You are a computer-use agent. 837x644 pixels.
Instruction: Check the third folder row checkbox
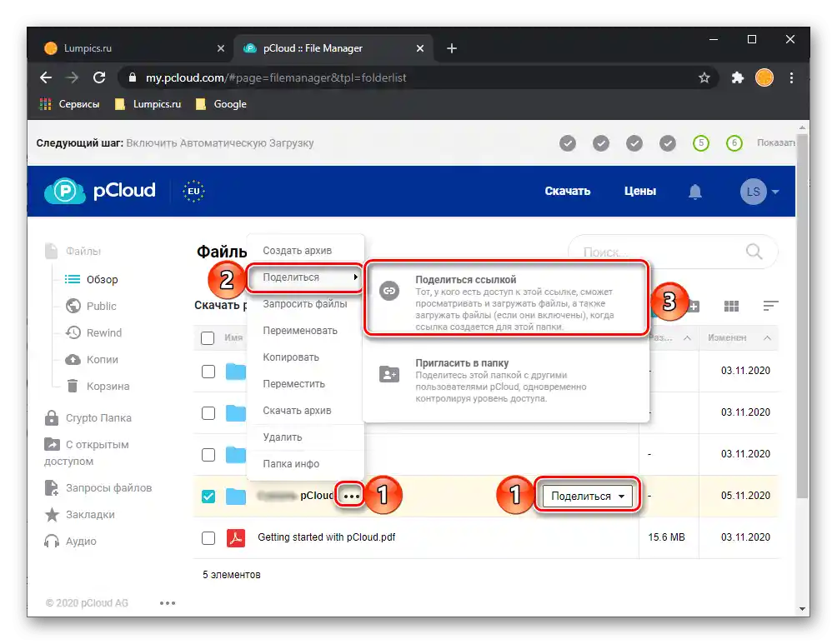click(x=208, y=455)
